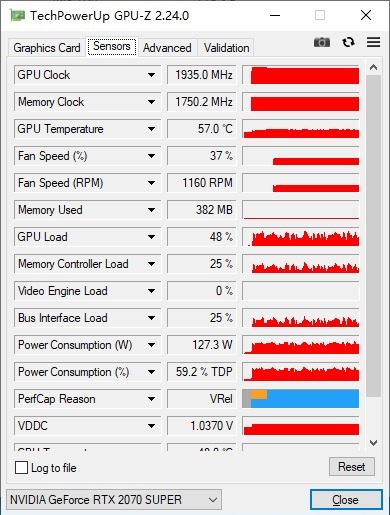Screen dimensions: 390x515
Task: Open the Validation tab
Action: 226,48
